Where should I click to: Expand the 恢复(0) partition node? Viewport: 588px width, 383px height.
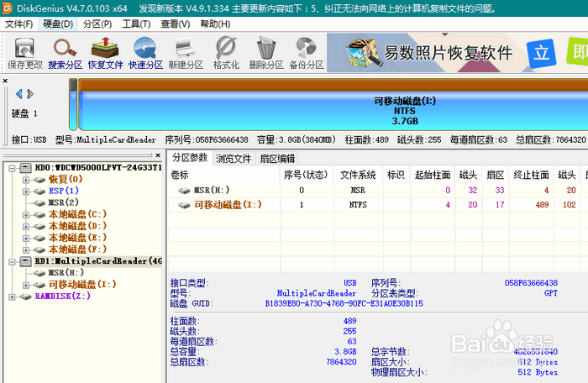click(25, 180)
